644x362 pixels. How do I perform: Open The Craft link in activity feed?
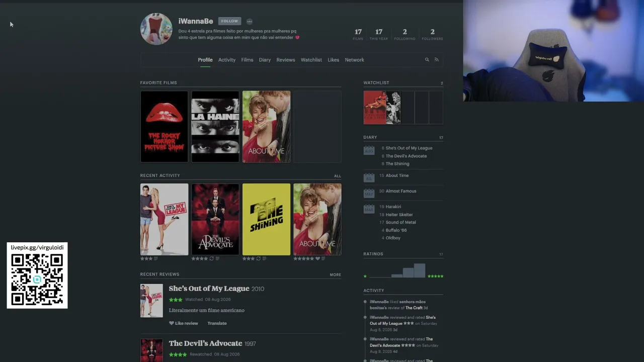pos(414,308)
